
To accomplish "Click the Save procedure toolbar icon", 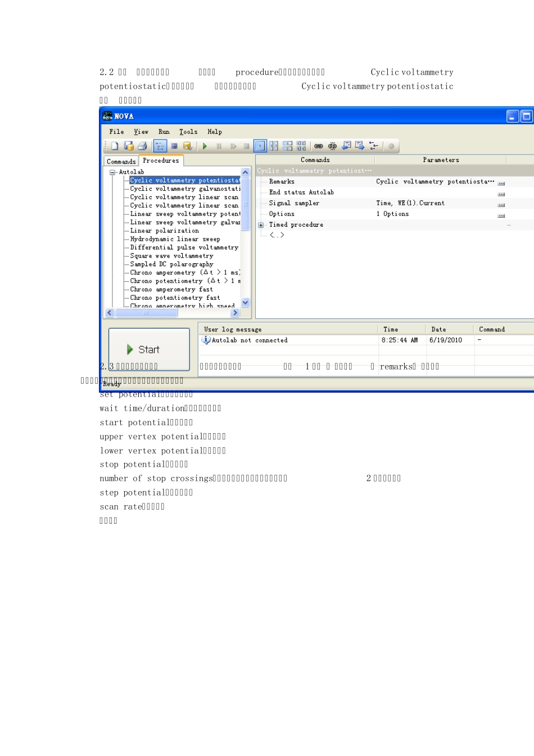I will tap(129, 146).
